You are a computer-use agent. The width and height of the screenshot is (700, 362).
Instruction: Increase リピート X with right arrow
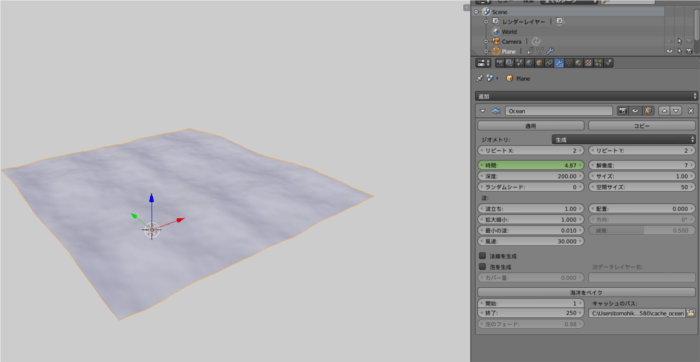581,150
